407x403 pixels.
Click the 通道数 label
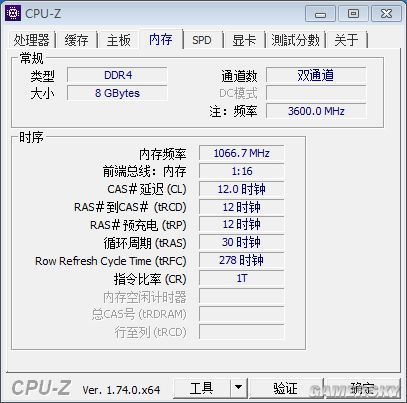[x=239, y=76]
